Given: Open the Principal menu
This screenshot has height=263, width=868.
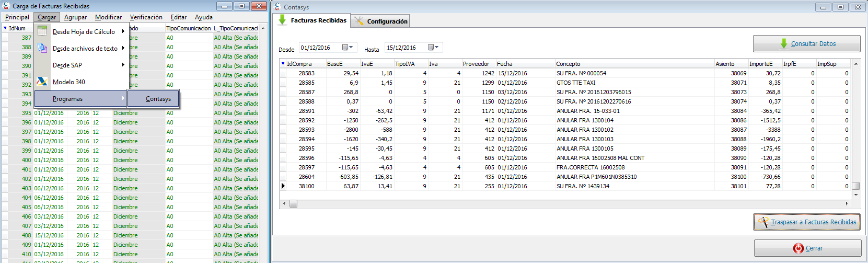Looking at the screenshot, I should click(17, 17).
